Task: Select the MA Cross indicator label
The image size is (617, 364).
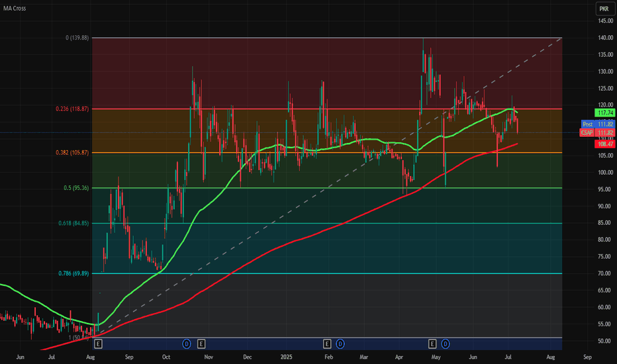Action: tap(15, 8)
